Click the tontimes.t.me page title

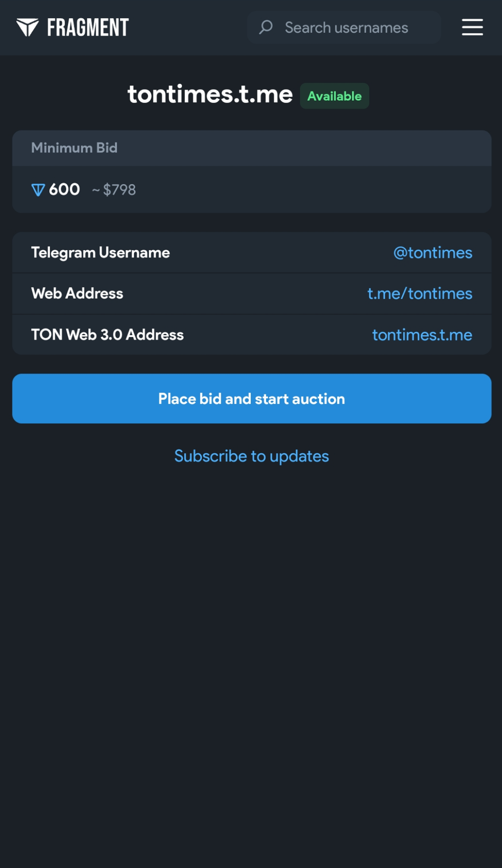tap(210, 95)
